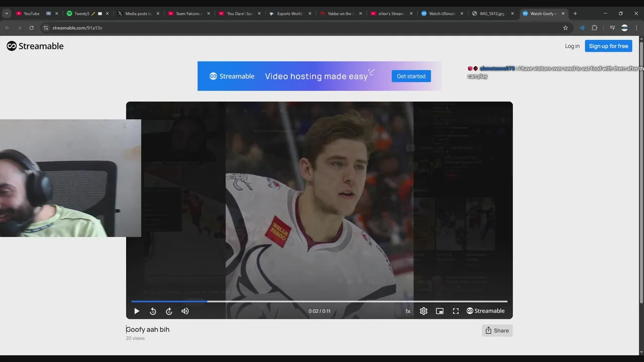Open a new browser tab
644x362 pixels.
[575, 14]
